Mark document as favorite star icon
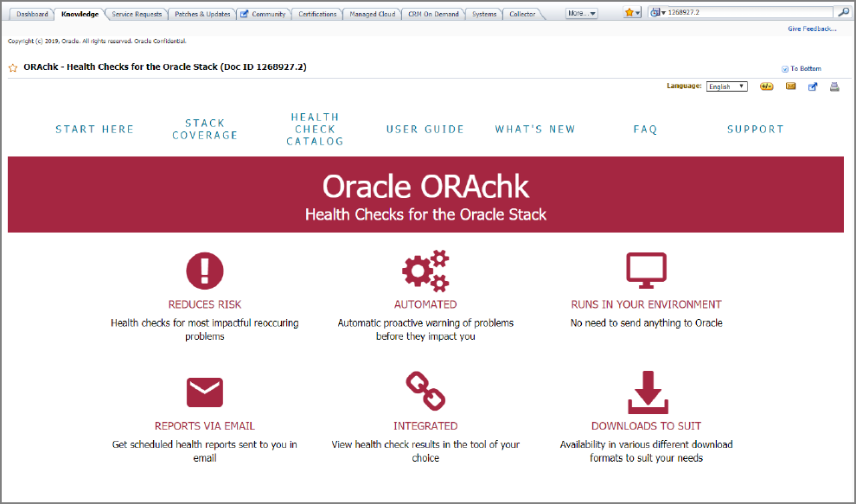856x504 pixels. pyautogui.click(x=13, y=67)
